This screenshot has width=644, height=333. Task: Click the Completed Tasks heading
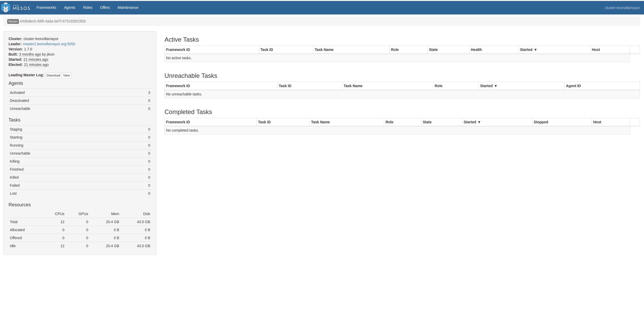188,112
